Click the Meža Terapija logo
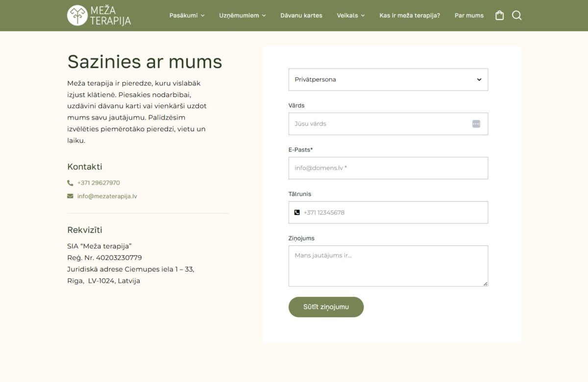The image size is (588, 382). pos(99,15)
